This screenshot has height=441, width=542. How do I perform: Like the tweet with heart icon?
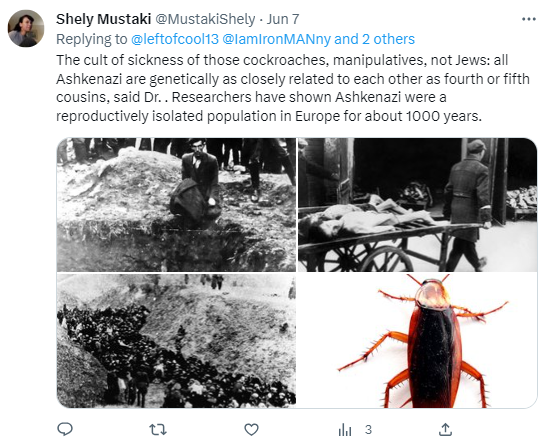pos(251,430)
